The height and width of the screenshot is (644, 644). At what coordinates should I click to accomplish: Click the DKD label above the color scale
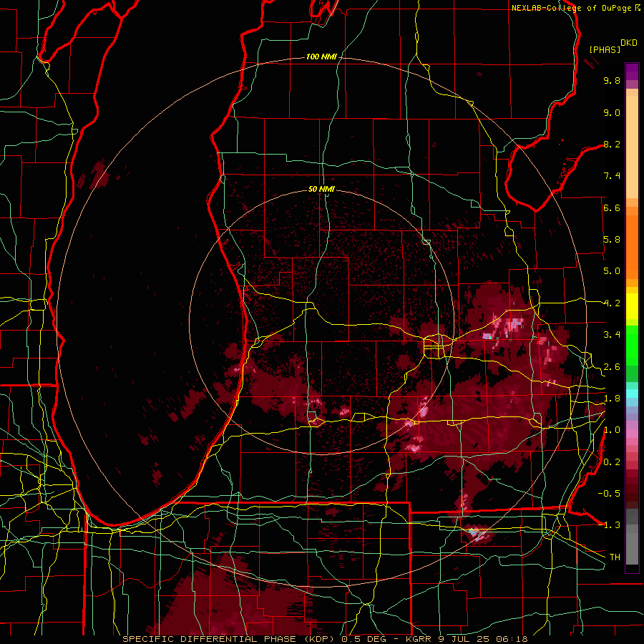pos(629,43)
